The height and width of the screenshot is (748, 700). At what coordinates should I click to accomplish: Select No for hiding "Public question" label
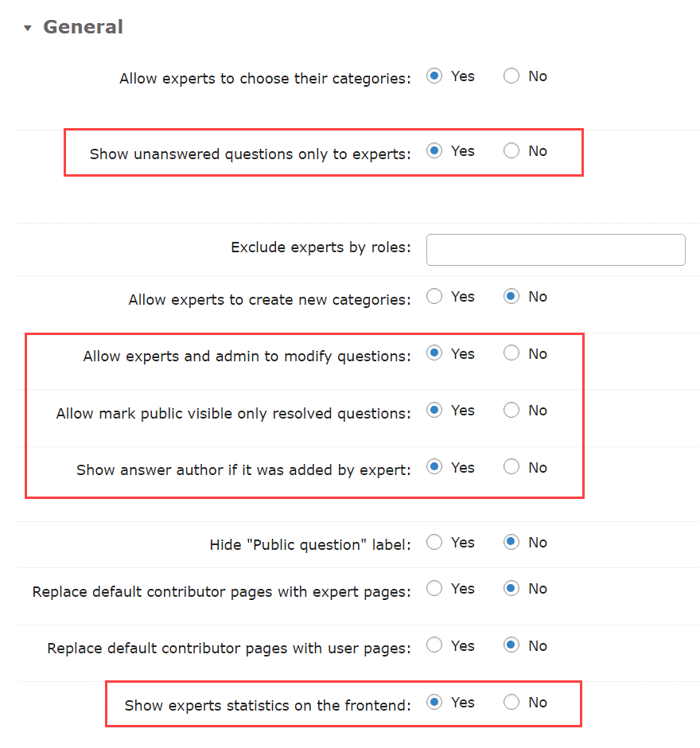point(511,542)
